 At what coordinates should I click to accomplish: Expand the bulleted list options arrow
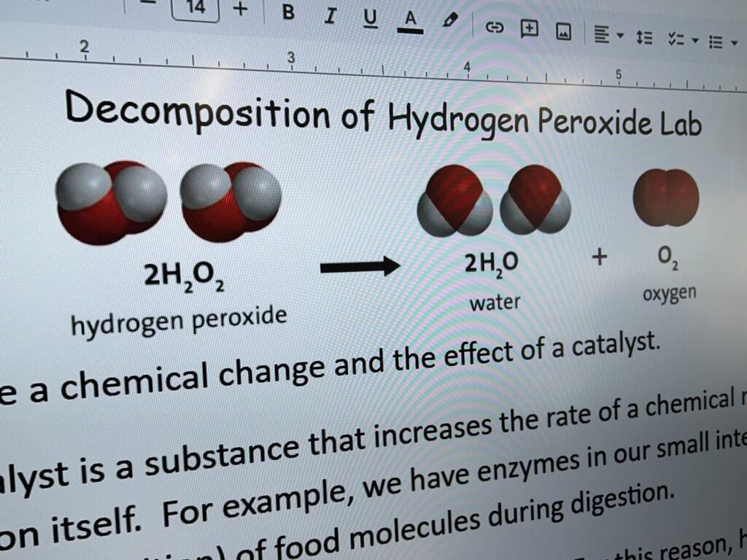[734, 44]
